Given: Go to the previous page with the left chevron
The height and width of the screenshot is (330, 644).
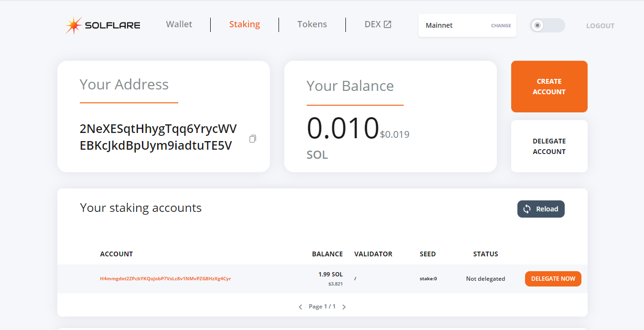Looking at the screenshot, I should (301, 307).
